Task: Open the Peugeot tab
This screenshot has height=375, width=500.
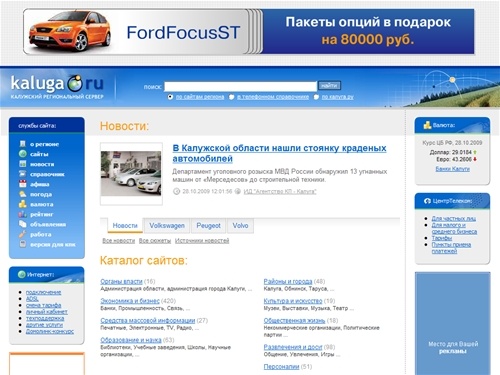Action: (208, 226)
